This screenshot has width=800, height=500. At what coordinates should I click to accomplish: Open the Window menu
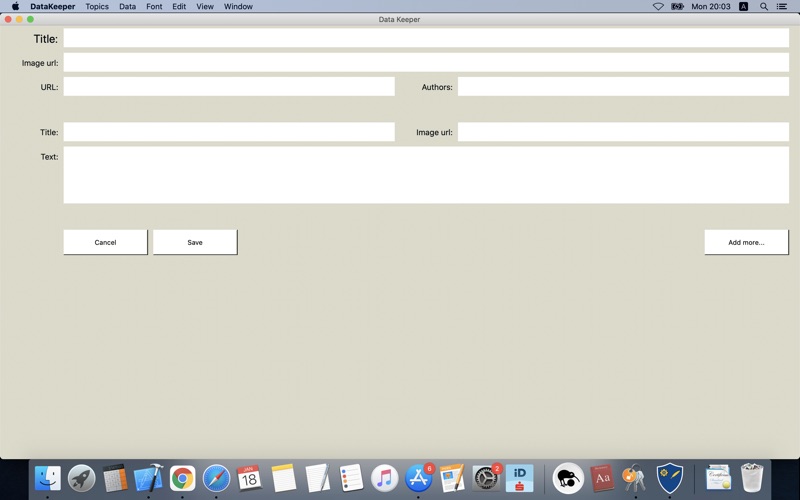tap(238, 7)
